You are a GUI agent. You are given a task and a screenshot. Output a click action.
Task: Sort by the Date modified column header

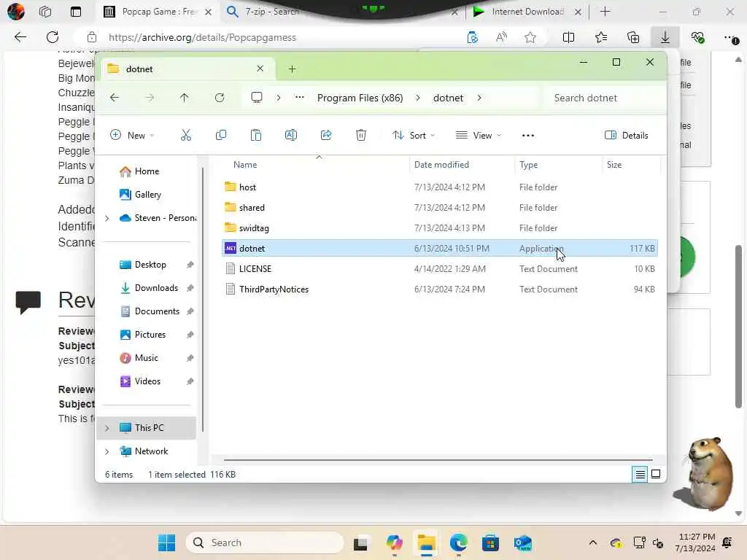point(441,164)
